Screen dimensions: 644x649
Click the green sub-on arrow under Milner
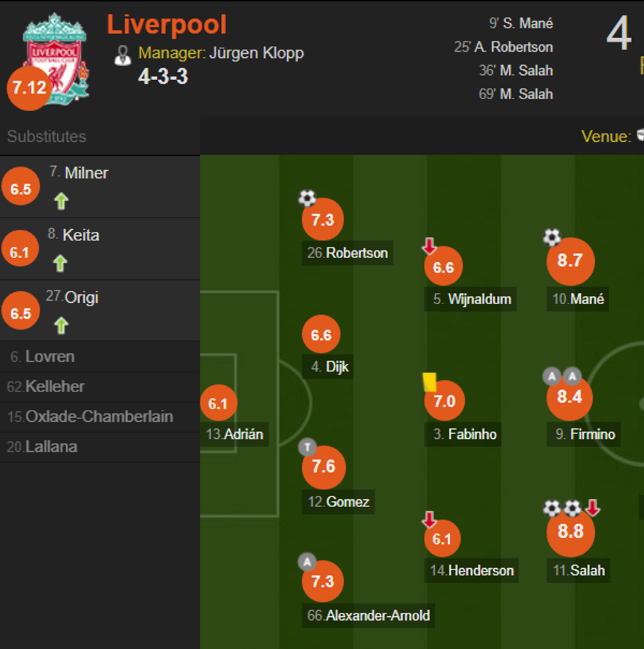pyautogui.click(x=61, y=201)
